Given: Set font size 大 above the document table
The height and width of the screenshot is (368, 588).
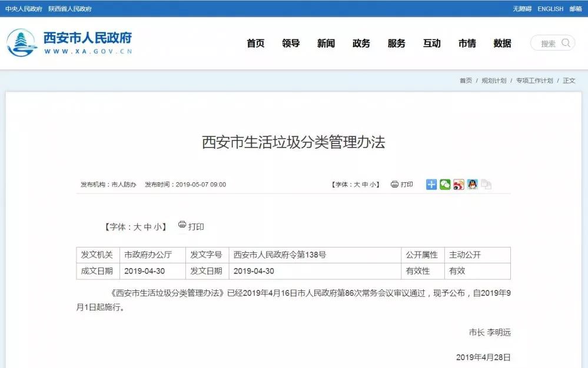Looking at the screenshot, I should 137,227.
